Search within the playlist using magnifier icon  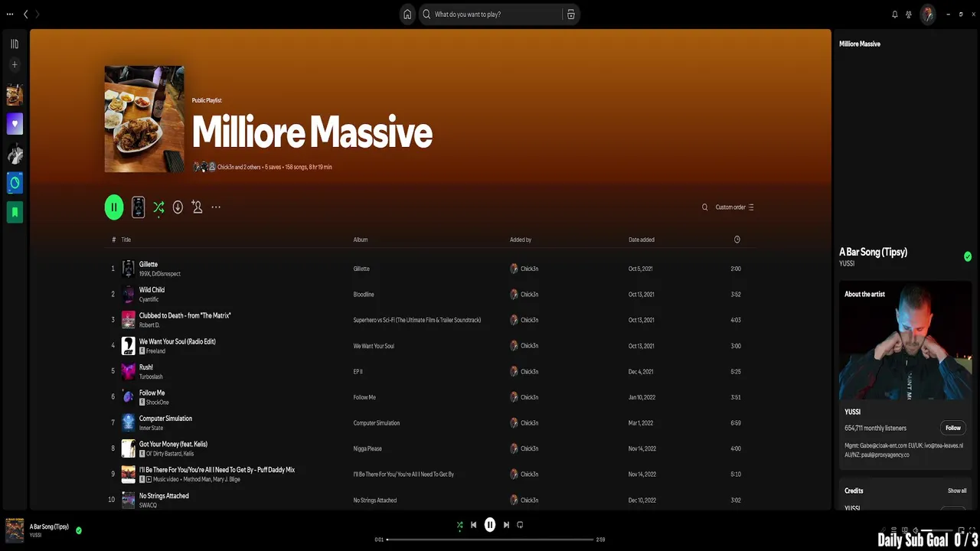[704, 207]
